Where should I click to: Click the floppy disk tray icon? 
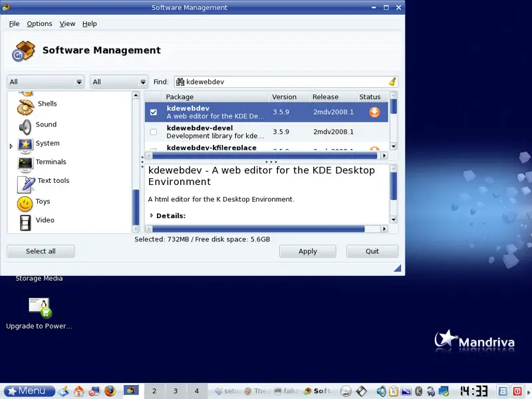tap(361, 391)
